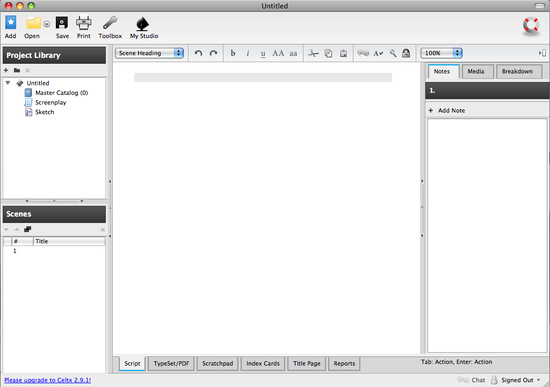Move scene up arrow in Scenes
The image size is (550, 387).
pyautogui.click(x=17, y=229)
